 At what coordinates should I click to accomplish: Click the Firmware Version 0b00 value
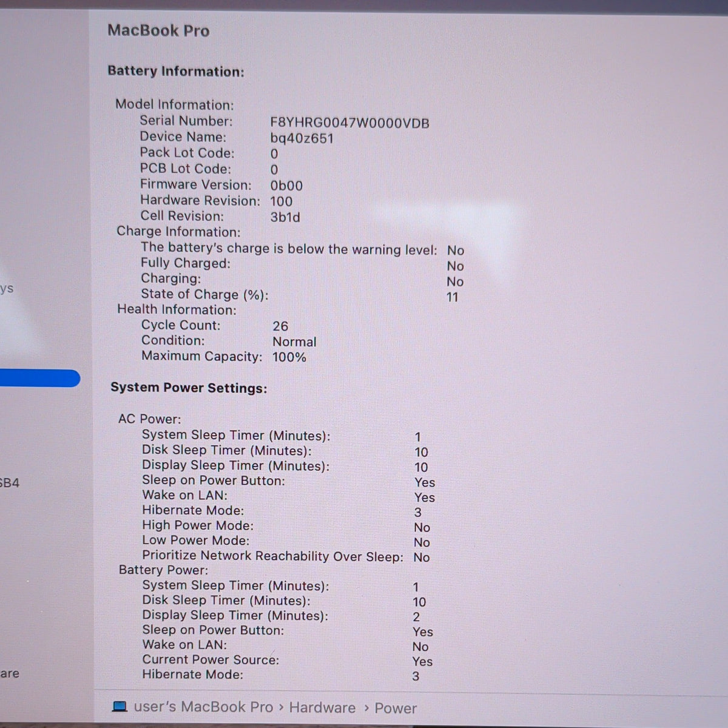click(x=286, y=186)
